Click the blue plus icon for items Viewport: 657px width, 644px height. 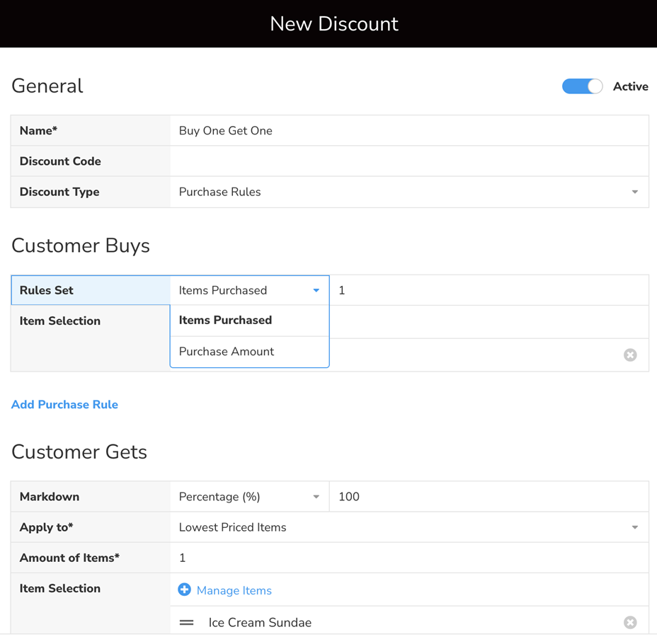point(184,590)
